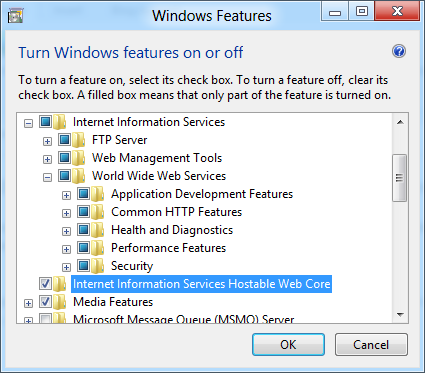Select Application Development Features label
Screen dimensions: 425x373
pos(202,194)
